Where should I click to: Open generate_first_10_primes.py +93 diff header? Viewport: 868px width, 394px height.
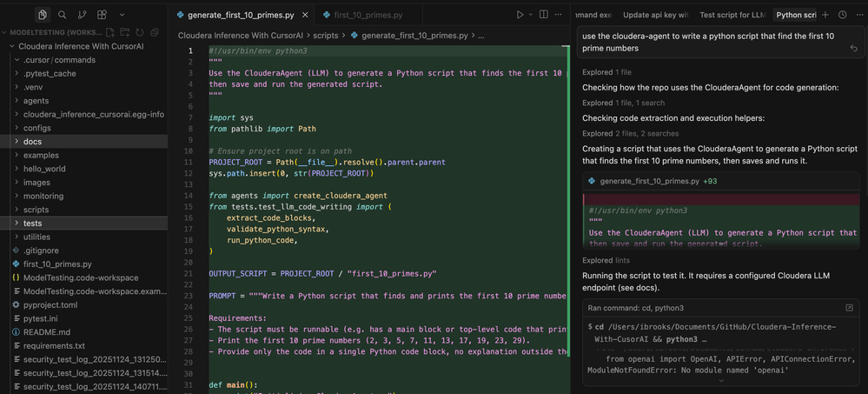(x=721, y=181)
